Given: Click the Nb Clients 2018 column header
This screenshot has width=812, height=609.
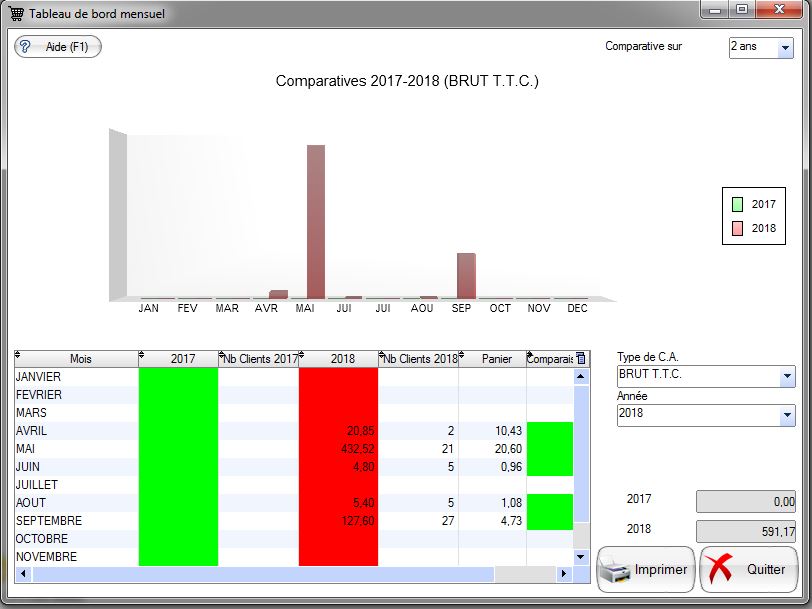Looking at the screenshot, I should tap(419, 358).
